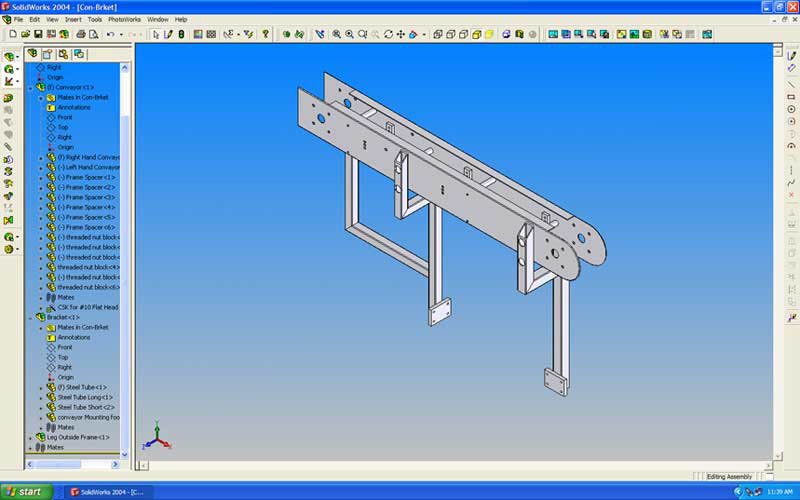Image resolution: width=800 pixels, height=500 pixels.
Task: Open the View menu
Action: click(x=53, y=19)
